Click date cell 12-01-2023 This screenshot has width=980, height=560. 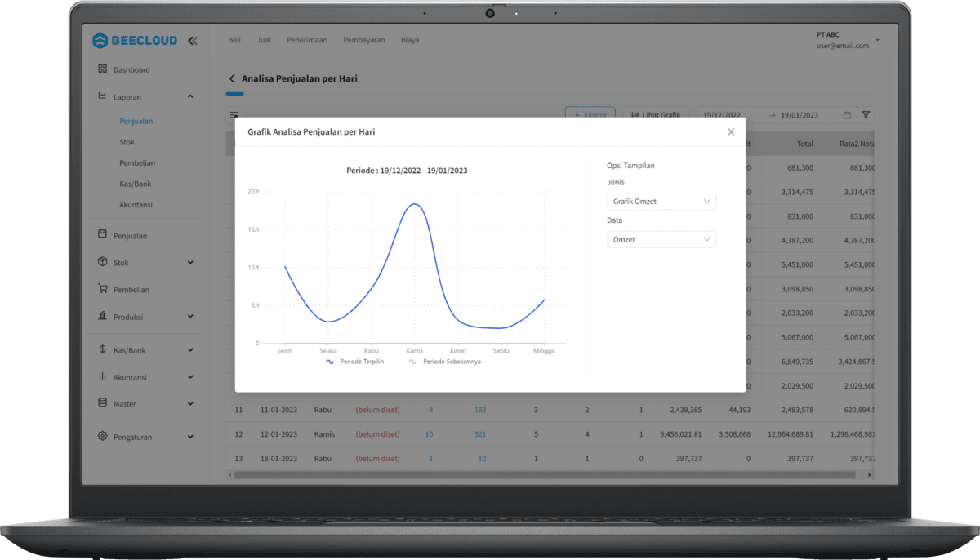(x=278, y=434)
